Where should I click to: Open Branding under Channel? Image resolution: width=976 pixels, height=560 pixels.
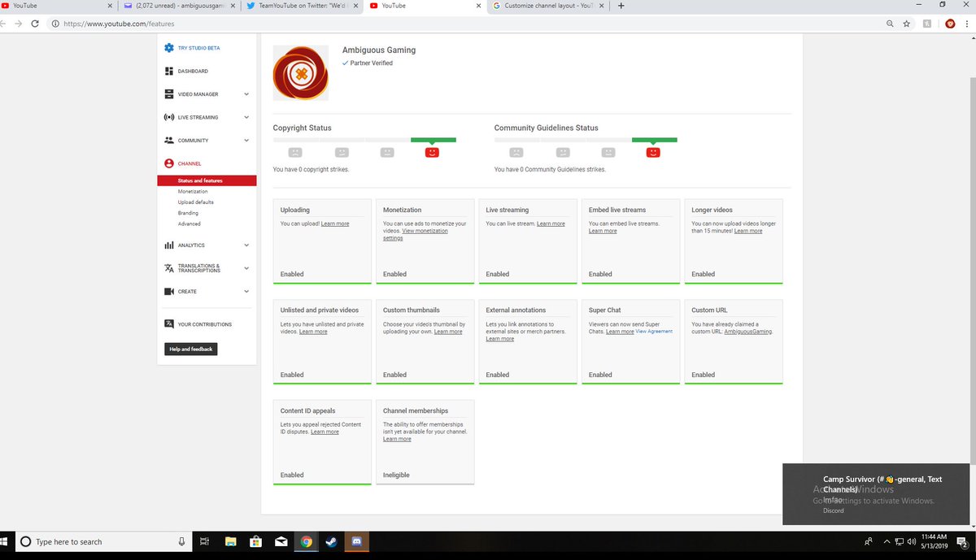pyautogui.click(x=188, y=213)
